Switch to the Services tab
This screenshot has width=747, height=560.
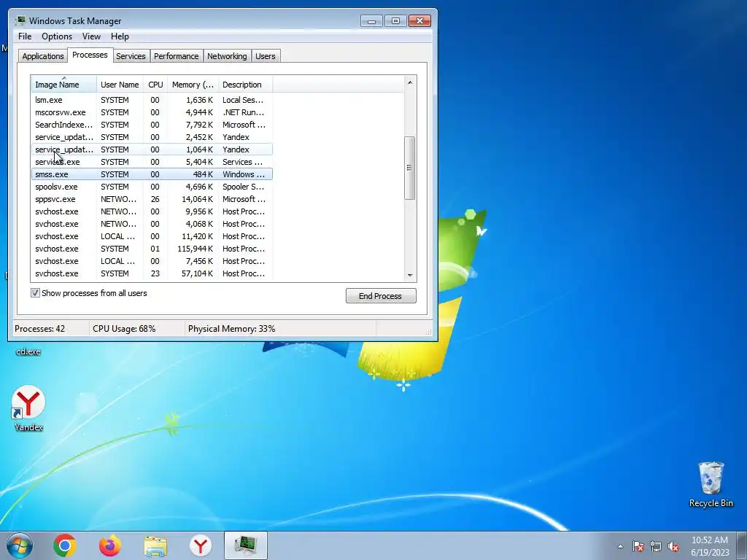pyautogui.click(x=131, y=56)
